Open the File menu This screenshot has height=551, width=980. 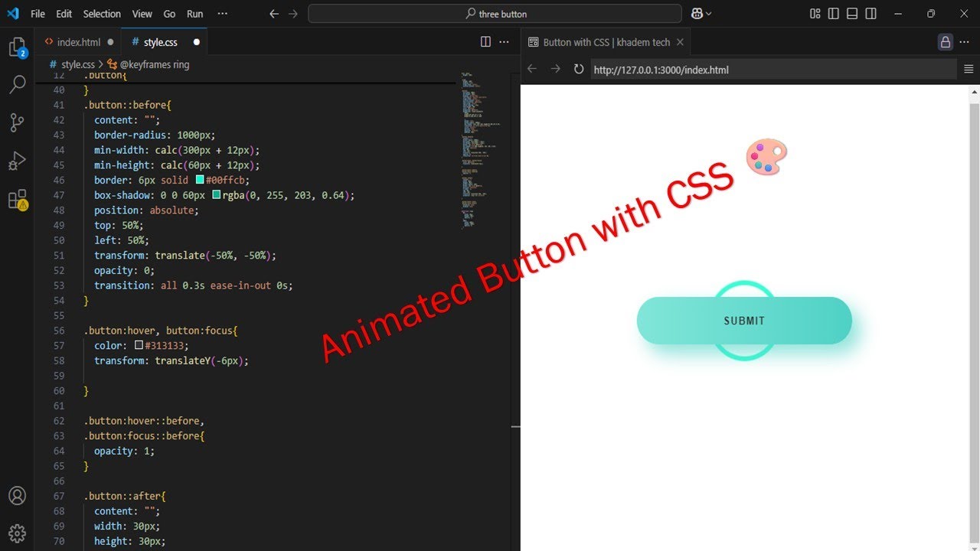(38, 14)
